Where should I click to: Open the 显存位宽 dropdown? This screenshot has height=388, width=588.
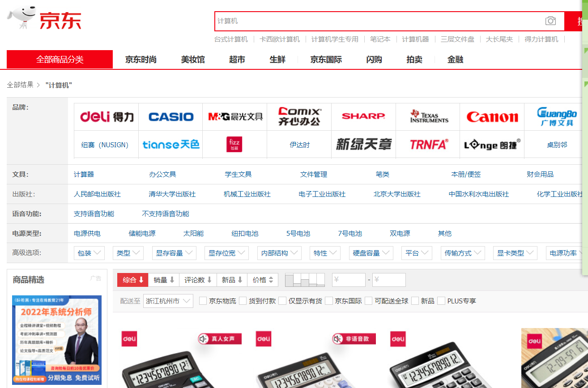click(226, 253)
